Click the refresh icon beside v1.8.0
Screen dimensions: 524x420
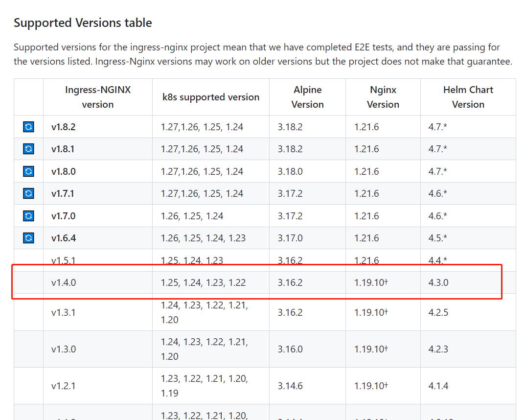point(28,171)
